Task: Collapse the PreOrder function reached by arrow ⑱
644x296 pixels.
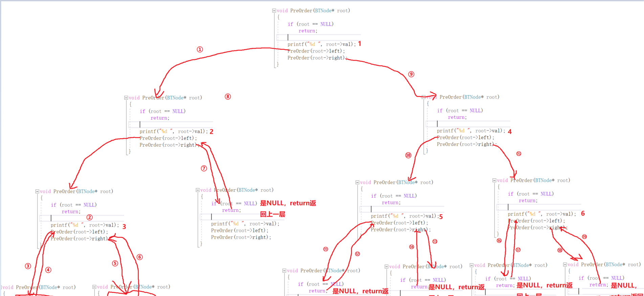Action: (565, 265)
